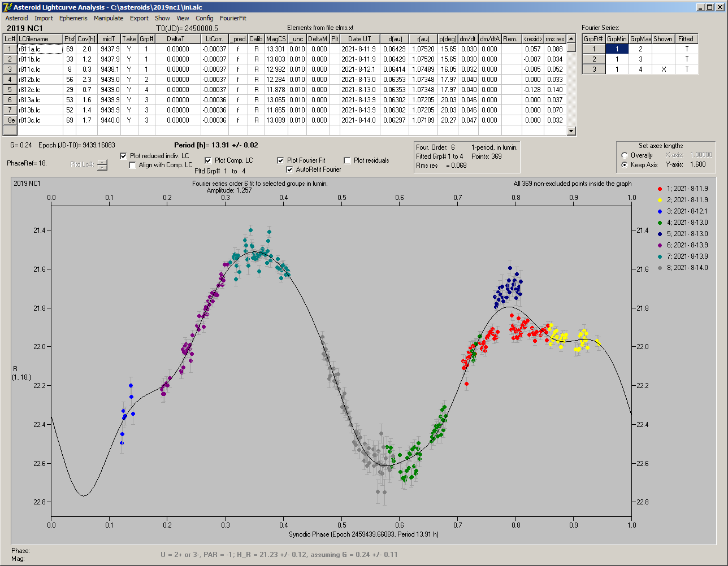Click Fitted T cell of Fourier series 2

click(686, 59)
